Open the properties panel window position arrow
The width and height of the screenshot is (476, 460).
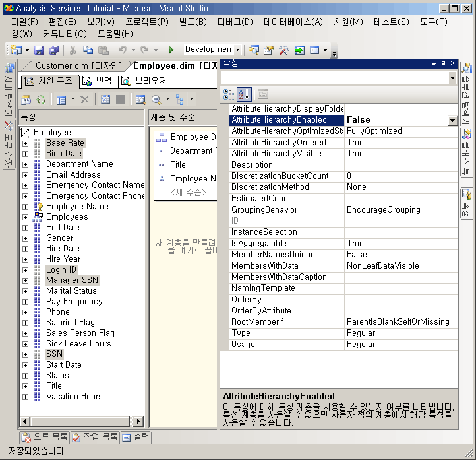click(434, 63)
